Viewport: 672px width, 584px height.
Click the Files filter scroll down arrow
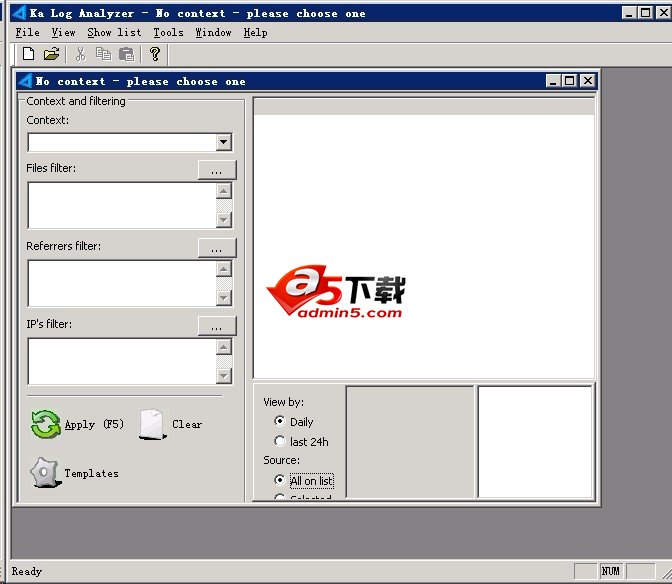224,220
